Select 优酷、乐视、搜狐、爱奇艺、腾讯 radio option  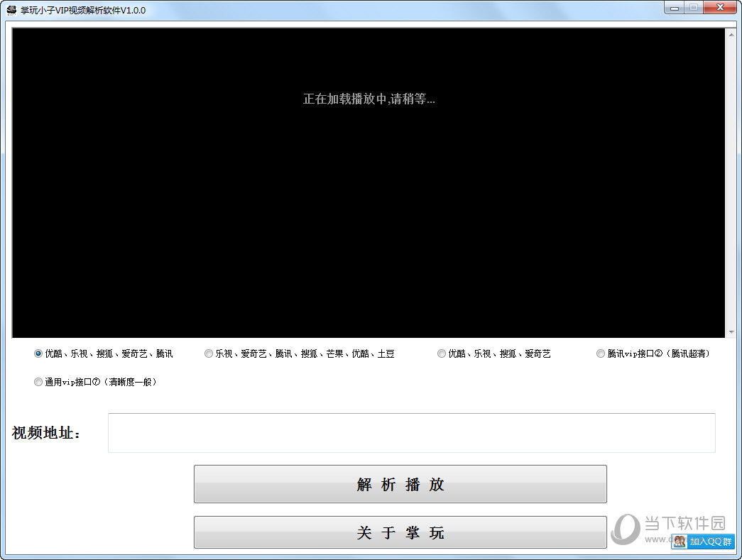coord(38,353)
